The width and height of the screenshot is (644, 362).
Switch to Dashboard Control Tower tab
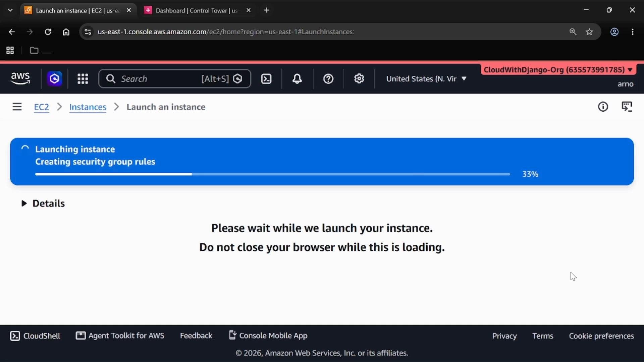coord(197,10)
